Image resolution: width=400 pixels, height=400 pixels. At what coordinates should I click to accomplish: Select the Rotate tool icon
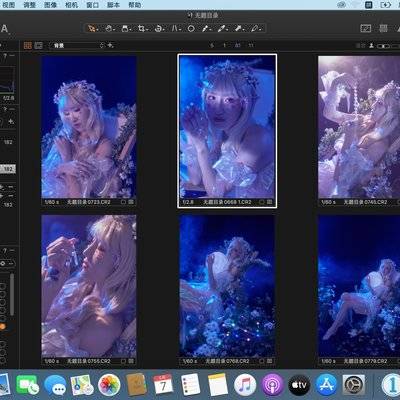click(x=158, y=29)
